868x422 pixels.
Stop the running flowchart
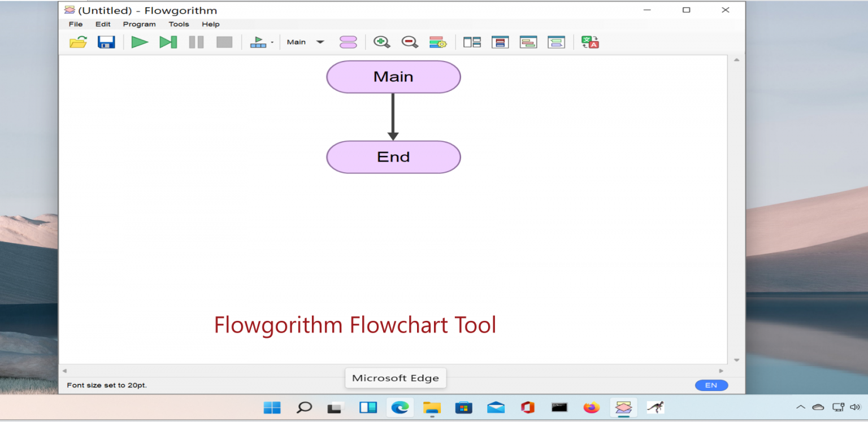224,41
